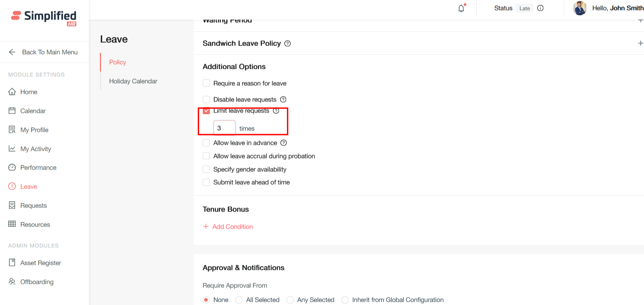Screen dimensions: 644x305
Task: Expand the Waiting Period section
Action: [640, 20]
